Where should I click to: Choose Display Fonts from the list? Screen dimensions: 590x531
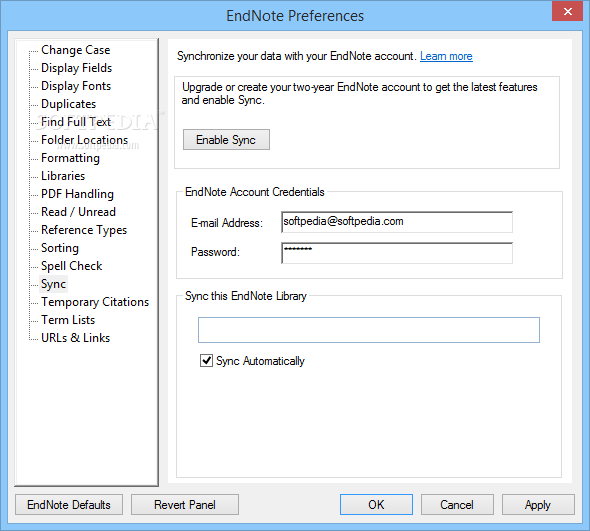pyautogui.click(x=76, y=86)
